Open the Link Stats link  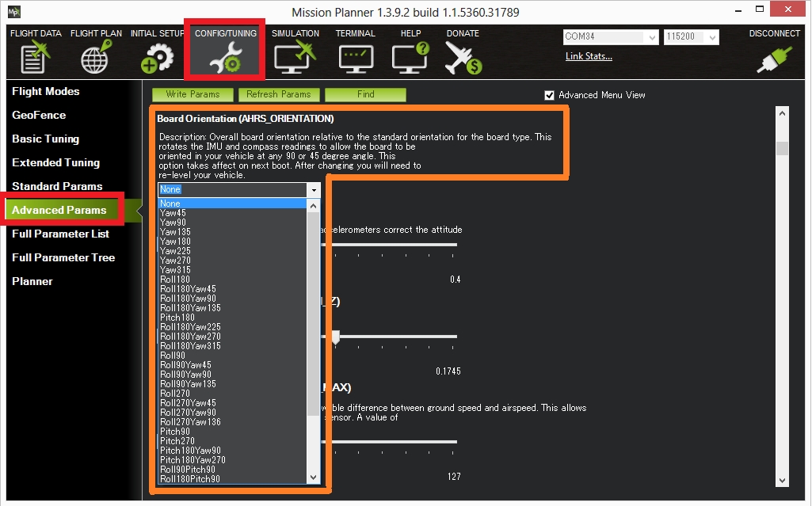pos(589,56)
